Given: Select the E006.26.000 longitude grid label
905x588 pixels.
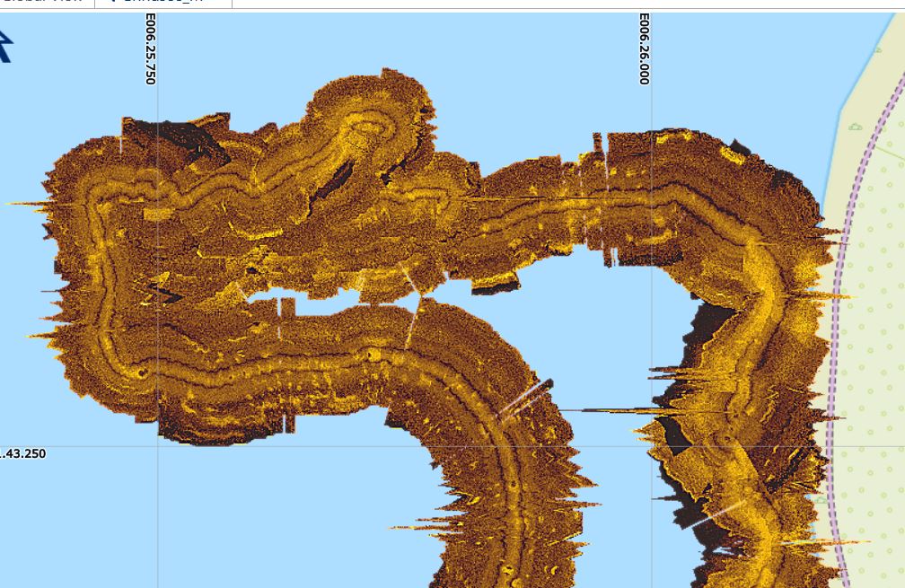Looking at the screenshot, I should (x=644, y=49).
